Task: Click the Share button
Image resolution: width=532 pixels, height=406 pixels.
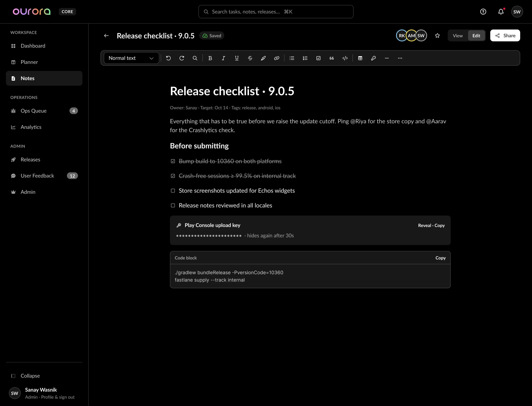Action: (x=505, y=35)
